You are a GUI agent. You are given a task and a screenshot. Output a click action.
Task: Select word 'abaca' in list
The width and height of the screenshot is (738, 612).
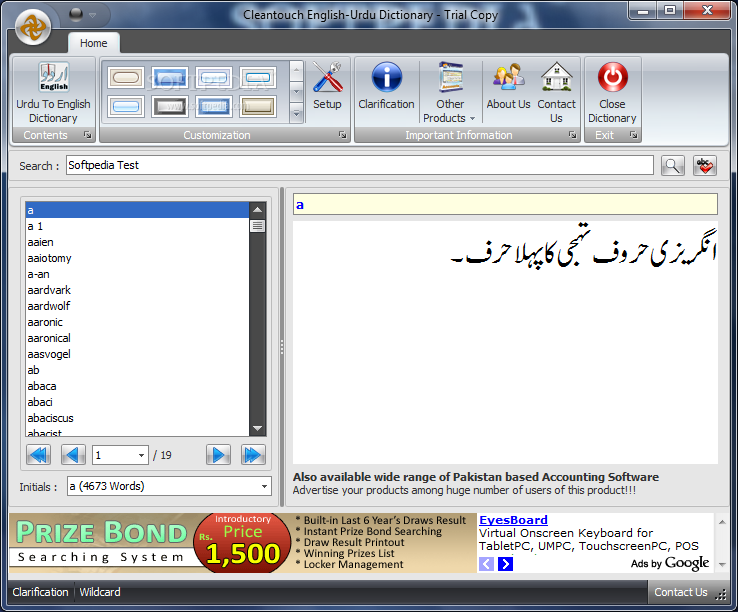point(137,386)
